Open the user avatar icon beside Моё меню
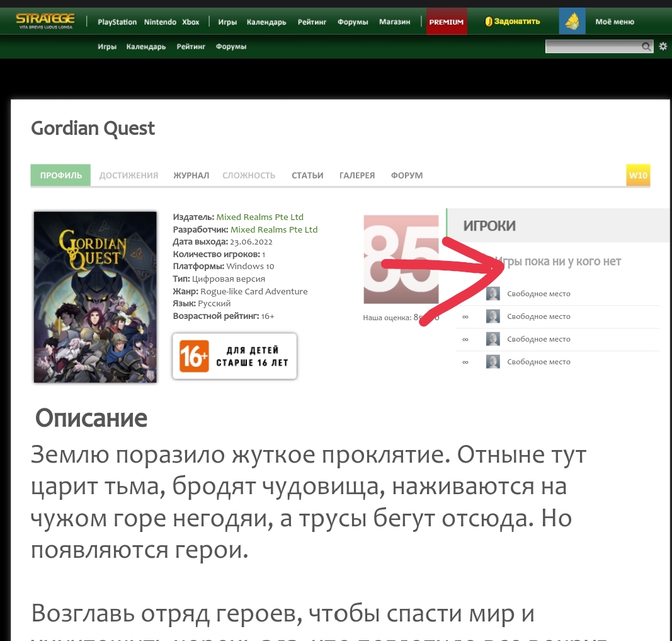Viewport: 672px width, 641px height. (x=572, y=21)
